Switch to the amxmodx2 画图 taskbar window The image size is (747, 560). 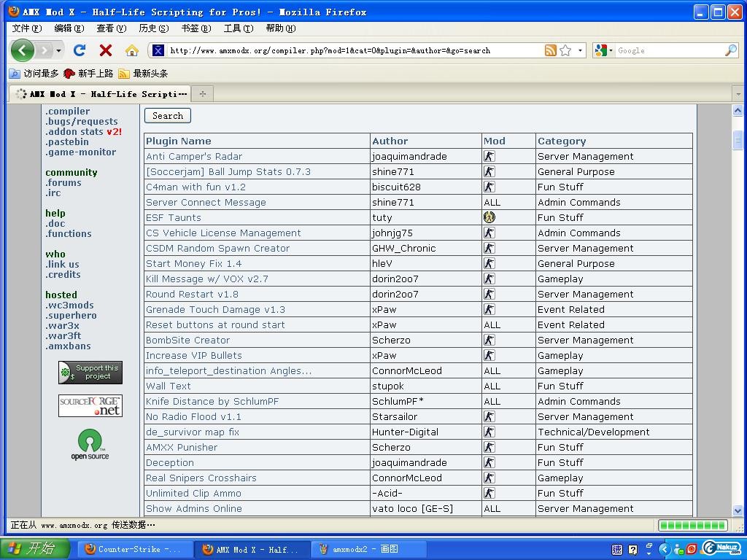pos(368,549)
